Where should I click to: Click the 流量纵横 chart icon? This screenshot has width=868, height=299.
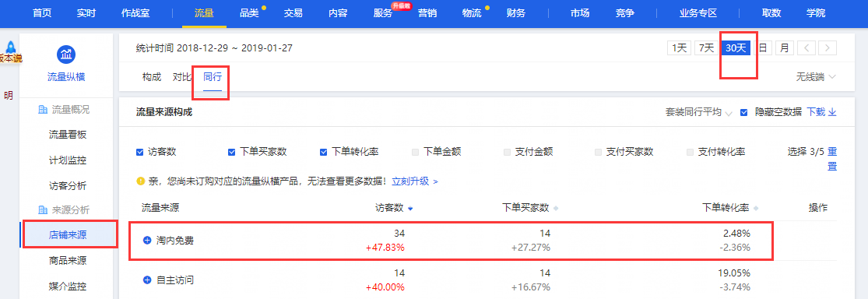pos(66,55)
